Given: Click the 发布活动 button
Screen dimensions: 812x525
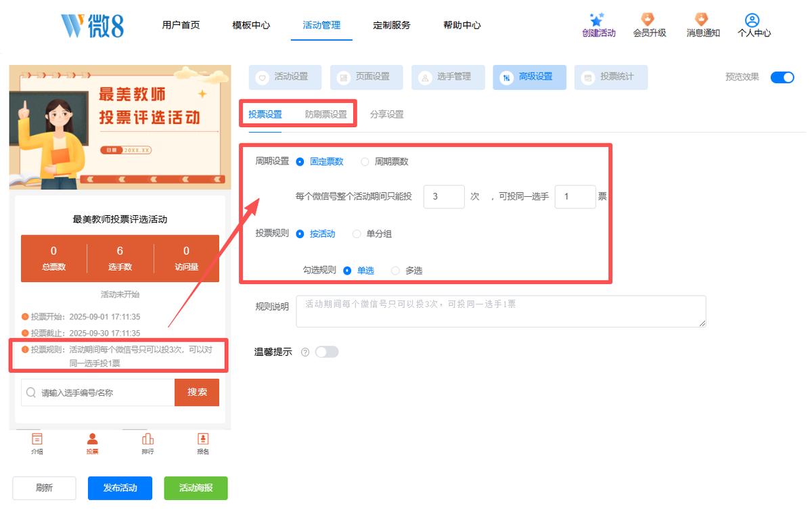Looking at the screenshot, I should tap(120, 488).
